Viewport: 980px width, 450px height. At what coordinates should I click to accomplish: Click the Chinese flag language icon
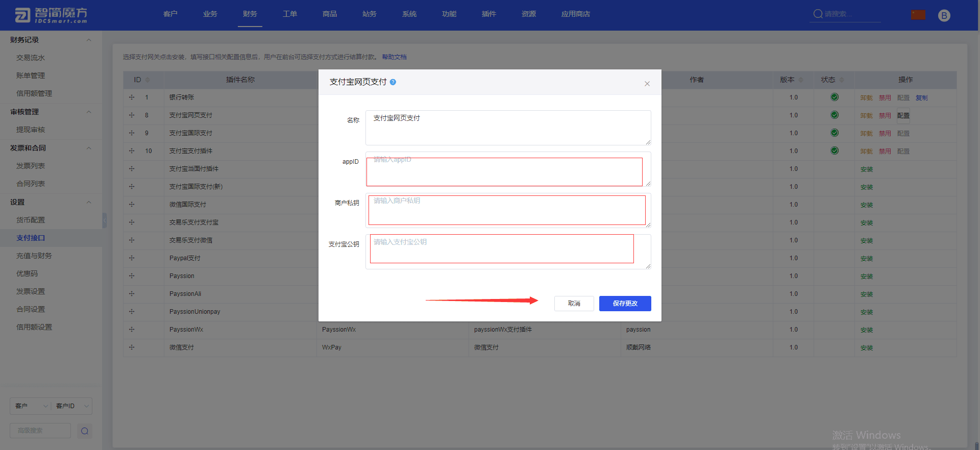click(918, 15)
